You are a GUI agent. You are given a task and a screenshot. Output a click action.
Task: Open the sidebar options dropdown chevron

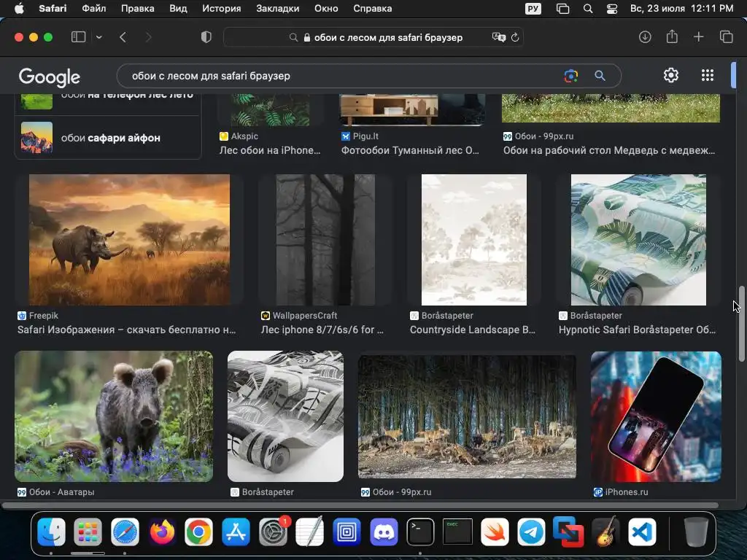tap(98, 37)
